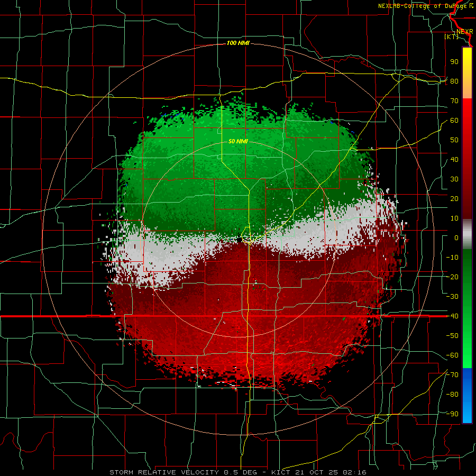Click the -60 knots scale label
The height and width of the screenshot is (476, 476).
tap(452, 355)
